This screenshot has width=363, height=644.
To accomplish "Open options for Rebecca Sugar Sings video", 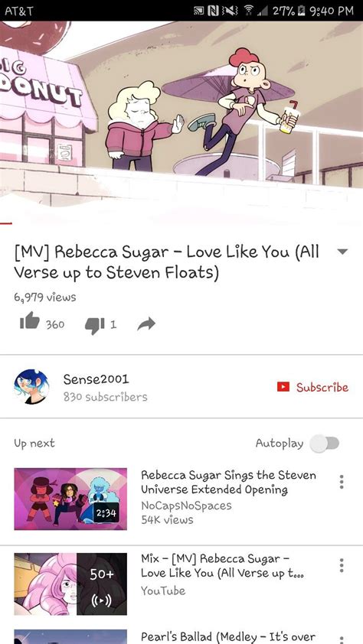I will [342, 482].
